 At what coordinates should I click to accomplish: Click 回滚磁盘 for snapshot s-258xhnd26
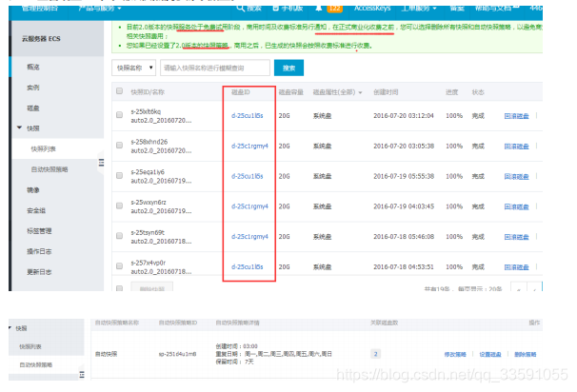(516, 146)
